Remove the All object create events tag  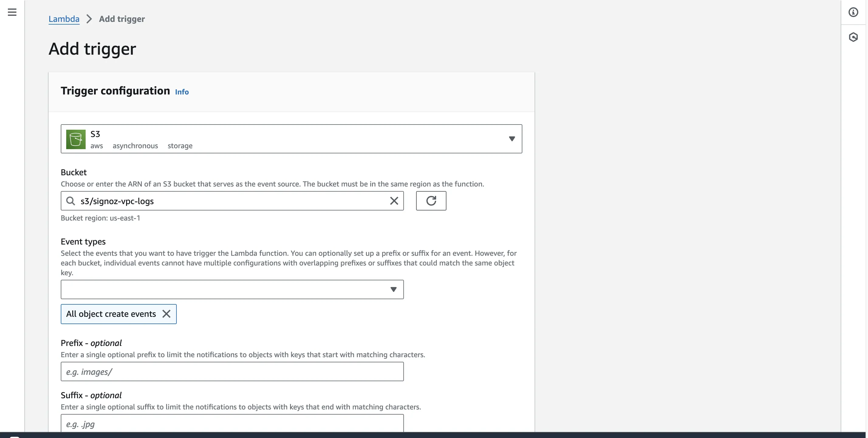[166, 314]
